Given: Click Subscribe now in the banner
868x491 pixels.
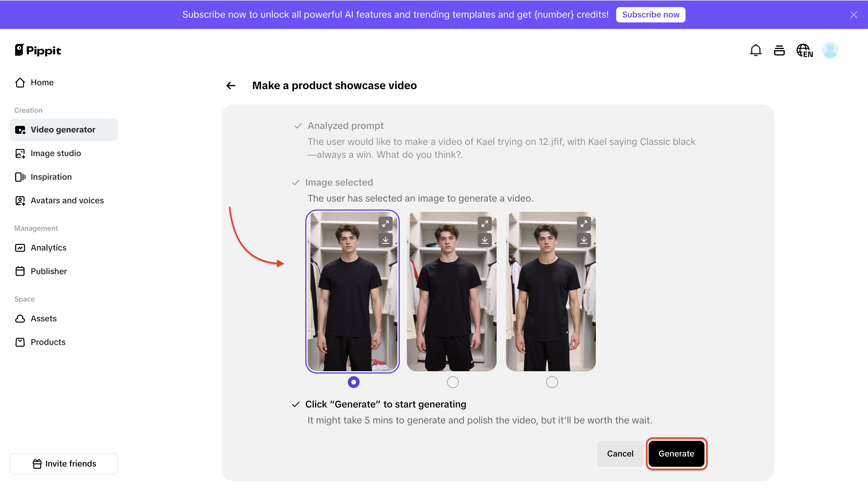Looking at the screenshot, I should click(x=650, y=15).
